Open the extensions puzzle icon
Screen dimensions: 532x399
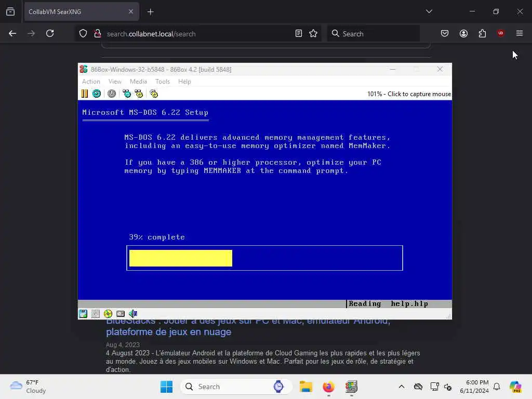tap(482, 33)
